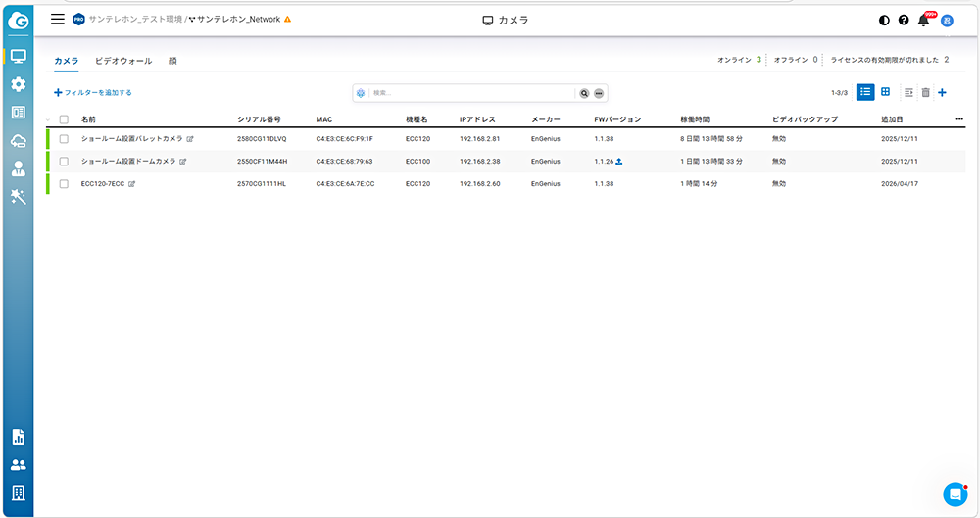Expand the header row selection chevron
The image size is (980, 518).
pos(48,119)
